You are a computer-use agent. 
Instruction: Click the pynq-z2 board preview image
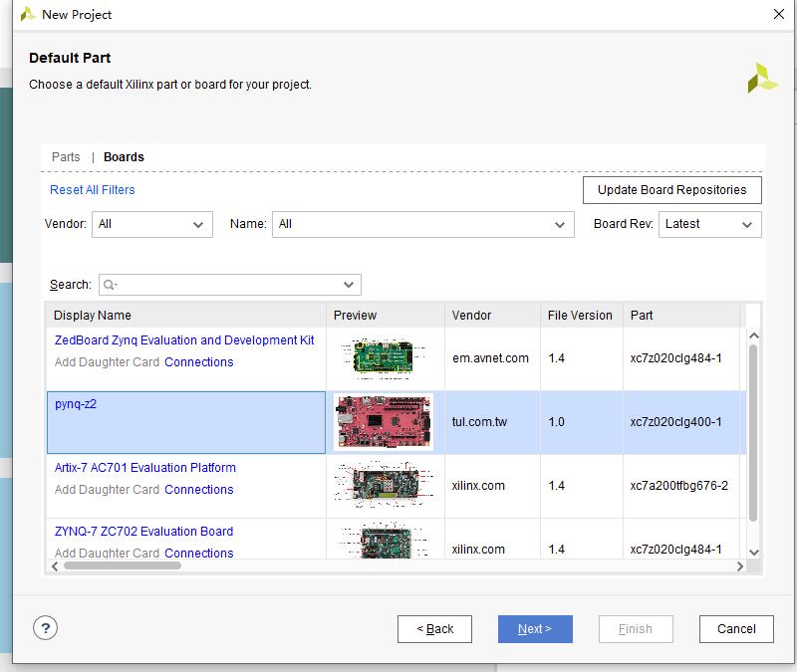384,422
